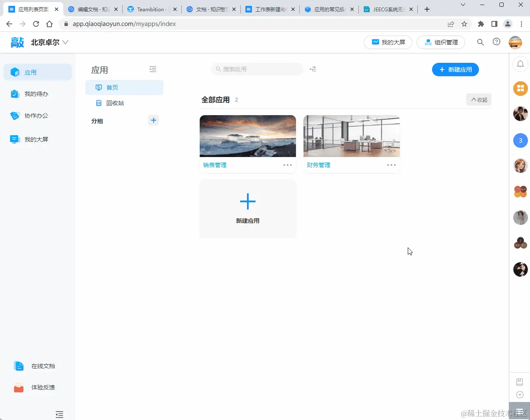Image resolution: width=530 pixels, height=420 pixels.
Task: Click the 新建应用 plus card
Action: (248, 209)
